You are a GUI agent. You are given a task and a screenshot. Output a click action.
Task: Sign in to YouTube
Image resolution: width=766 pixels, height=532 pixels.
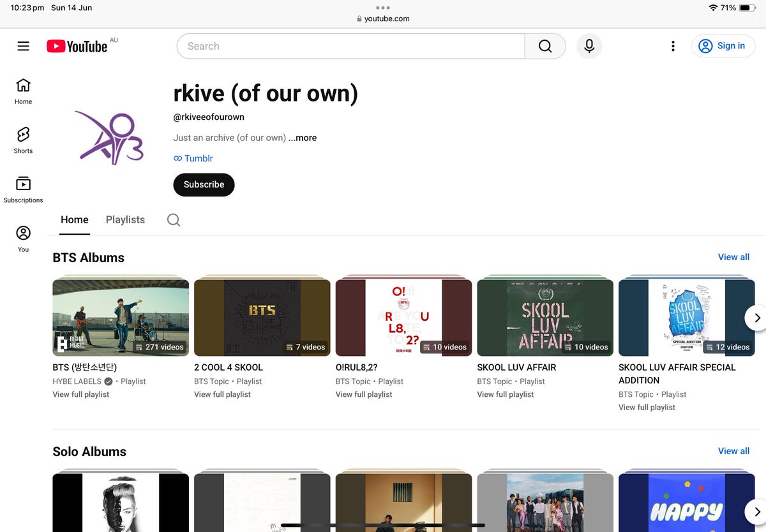[x=723, y=46]
